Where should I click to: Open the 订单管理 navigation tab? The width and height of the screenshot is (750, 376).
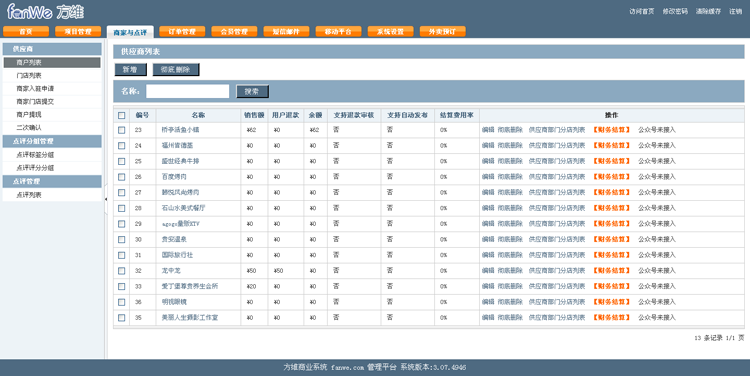[182, 32]
